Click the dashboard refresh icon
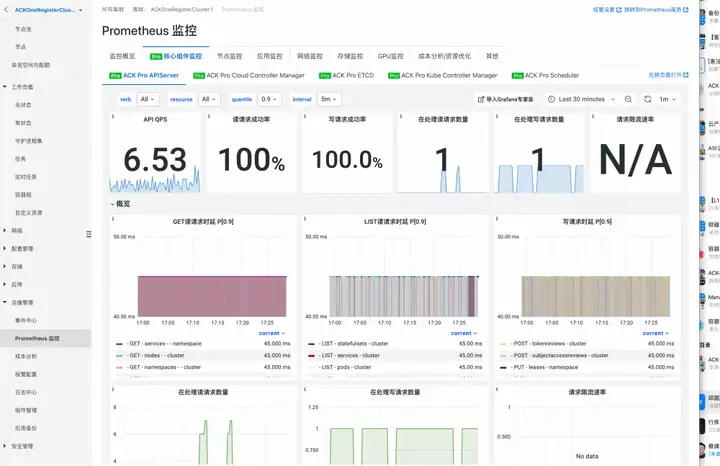 coord(647,99)
